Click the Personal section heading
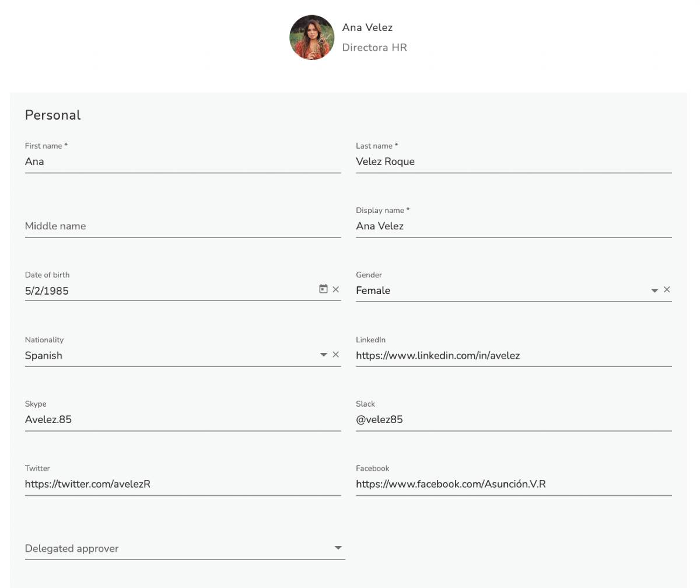Screen dimensions: 700x588 [x=52, y=115]
